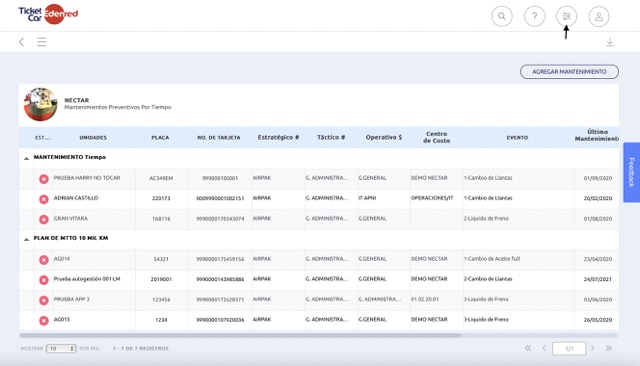Image resolution: width=640 pixels, height=366 pixels.
Task: Select unit name Prueba autogestión 001 LM
Action: click(x=87, y=279)
